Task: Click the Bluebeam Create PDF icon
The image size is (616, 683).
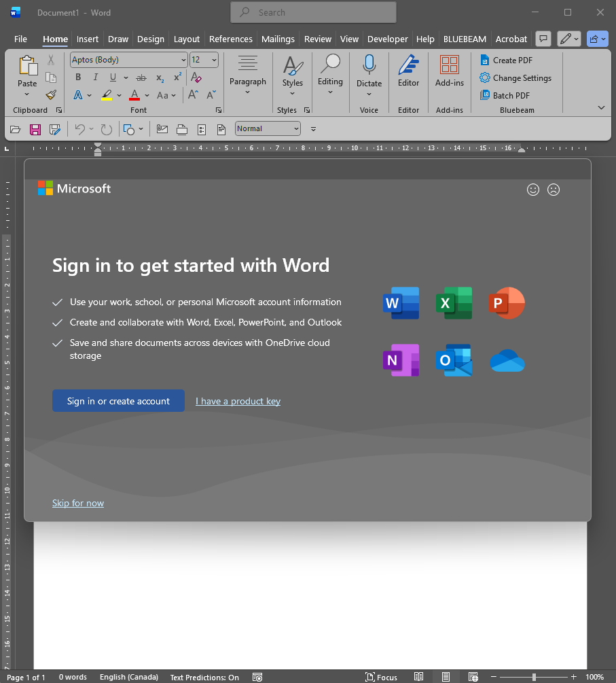Action: [x=485, y=60]
